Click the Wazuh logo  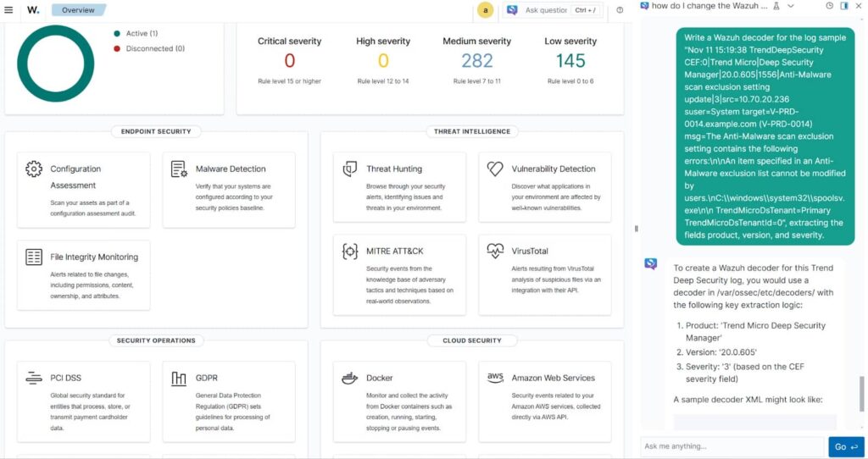pyautogui.click(x=33, y=10)
